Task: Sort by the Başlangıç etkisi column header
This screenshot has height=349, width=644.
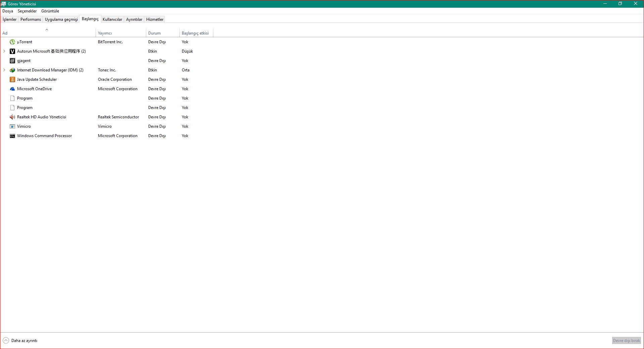Action: coord(196,33)
